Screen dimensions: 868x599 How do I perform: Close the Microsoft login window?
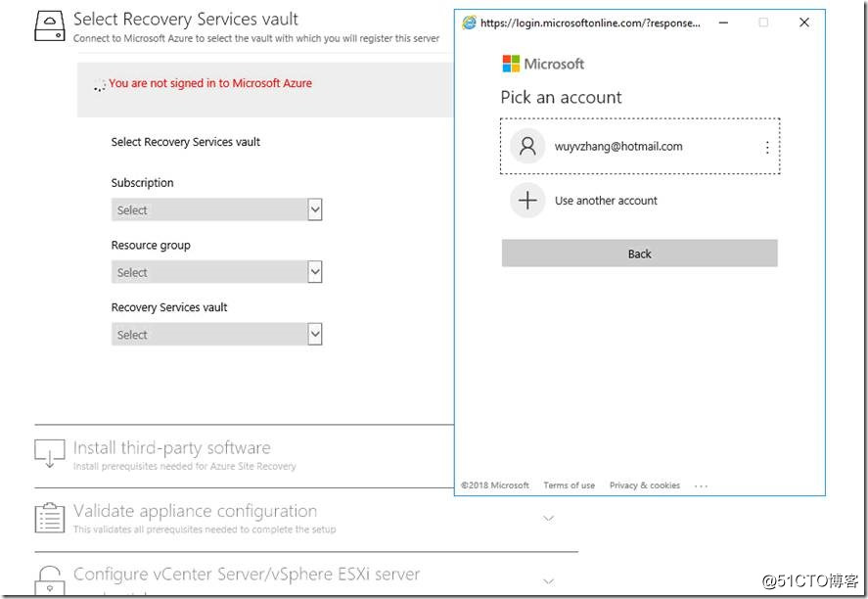(x=804, y=23)
